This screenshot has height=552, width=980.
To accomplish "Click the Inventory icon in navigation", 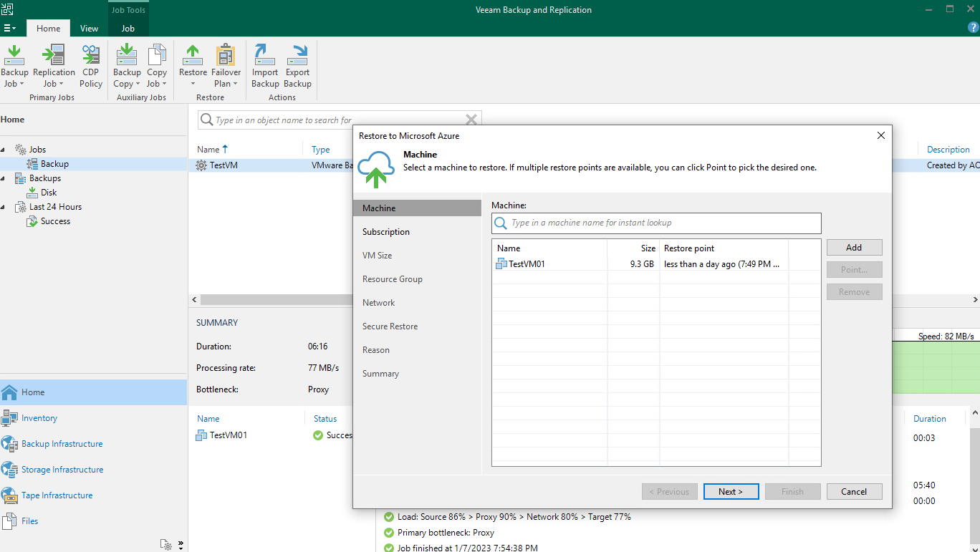I will tap(9, 418).
